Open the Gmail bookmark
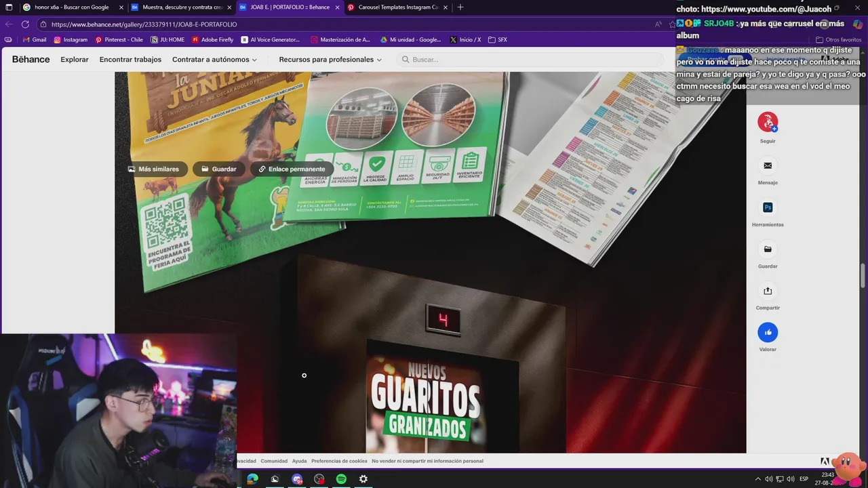The height and width of the screenshot is (488, 868). pos(35,40)
